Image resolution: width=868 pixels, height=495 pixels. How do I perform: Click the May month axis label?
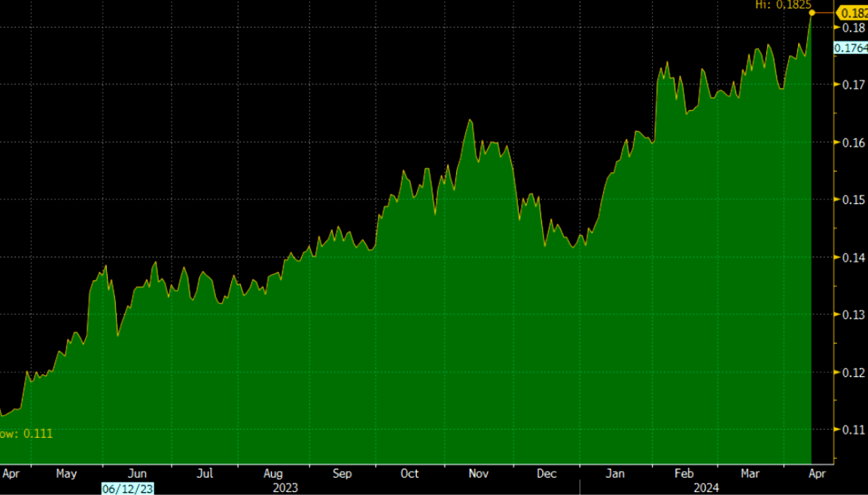click(66, 474)
